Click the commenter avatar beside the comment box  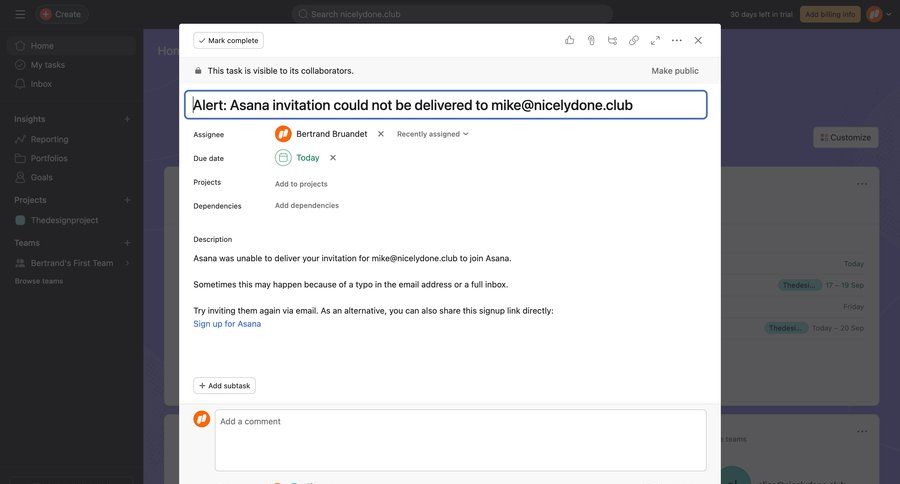point(201,419)
